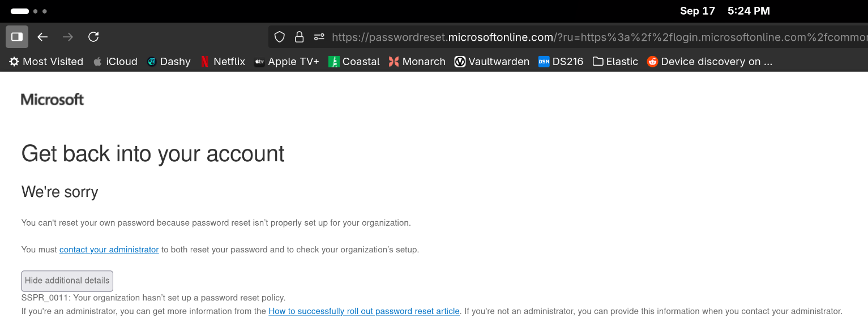Click the contact your administrator link
This screenshot has width=868, height=335.
pos(109,250)
